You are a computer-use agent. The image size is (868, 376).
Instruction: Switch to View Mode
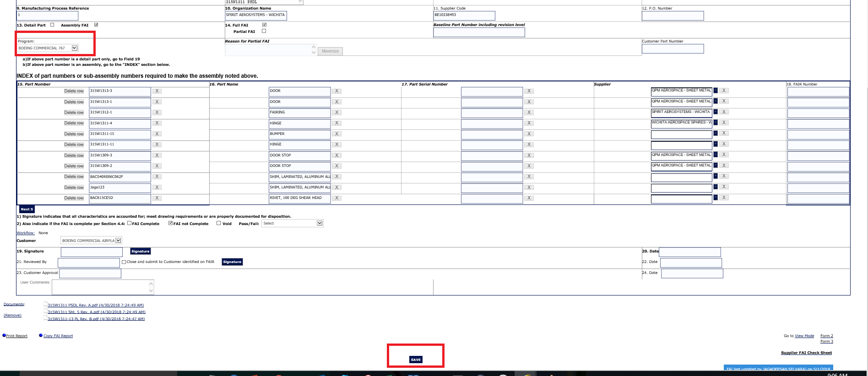click(x=804, y=336)
